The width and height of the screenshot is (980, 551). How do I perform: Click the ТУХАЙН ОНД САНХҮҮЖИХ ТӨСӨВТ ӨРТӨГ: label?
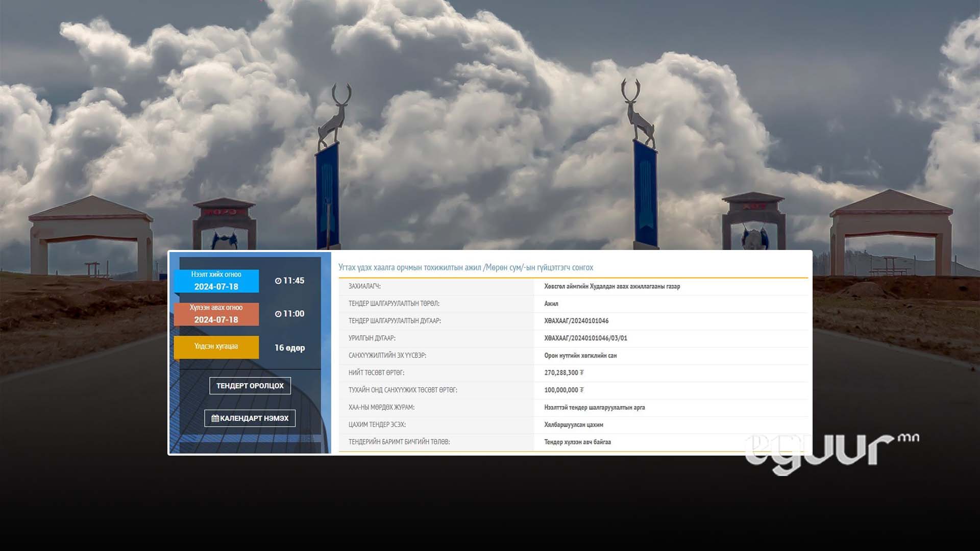403,390
